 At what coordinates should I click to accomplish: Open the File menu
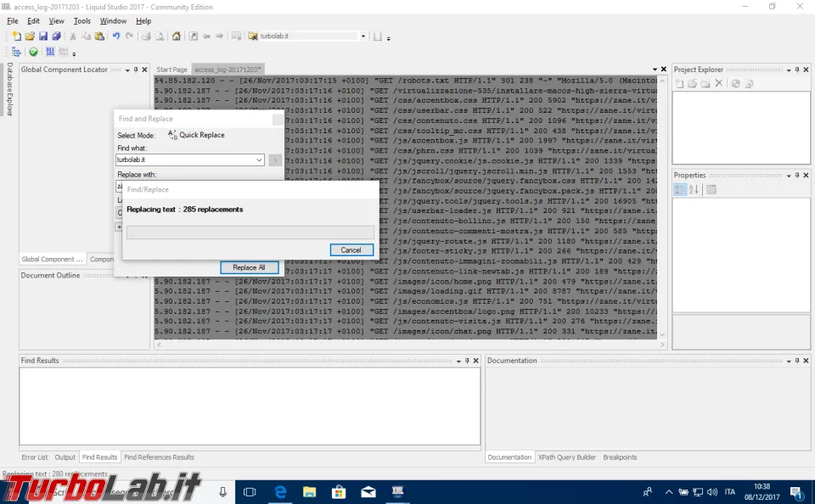pos(13,20)
